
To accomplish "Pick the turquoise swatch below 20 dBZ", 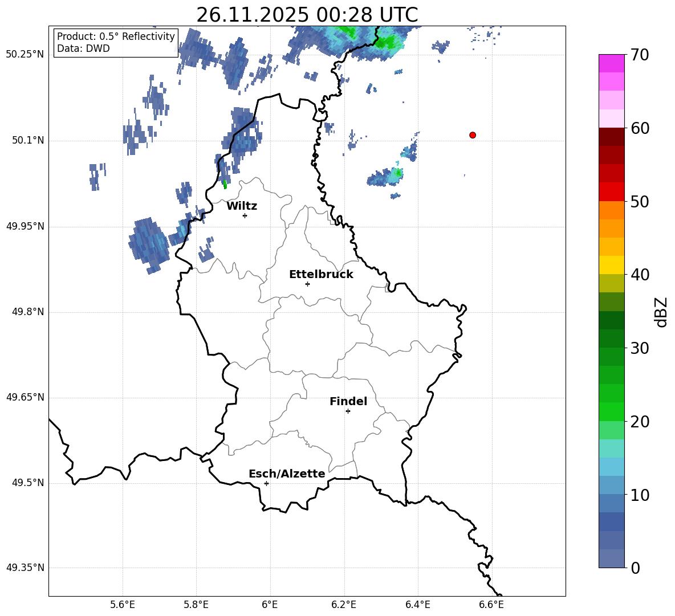I will click(611, 448).
